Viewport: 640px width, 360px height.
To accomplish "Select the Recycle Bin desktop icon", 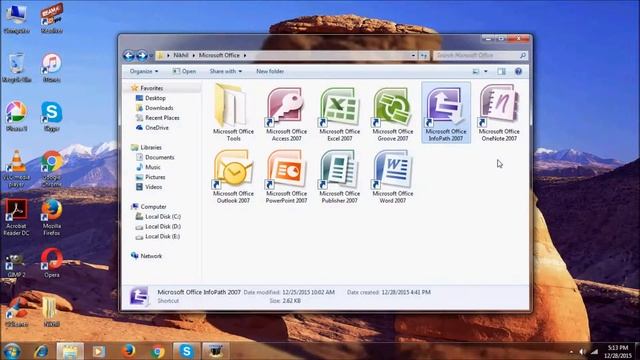I will coord(17,68).
